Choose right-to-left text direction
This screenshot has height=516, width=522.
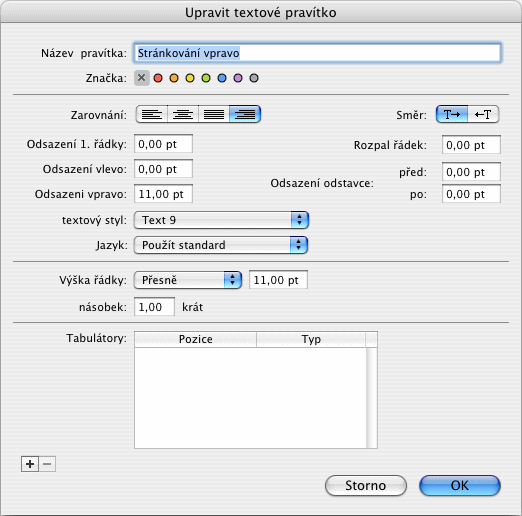483,114
